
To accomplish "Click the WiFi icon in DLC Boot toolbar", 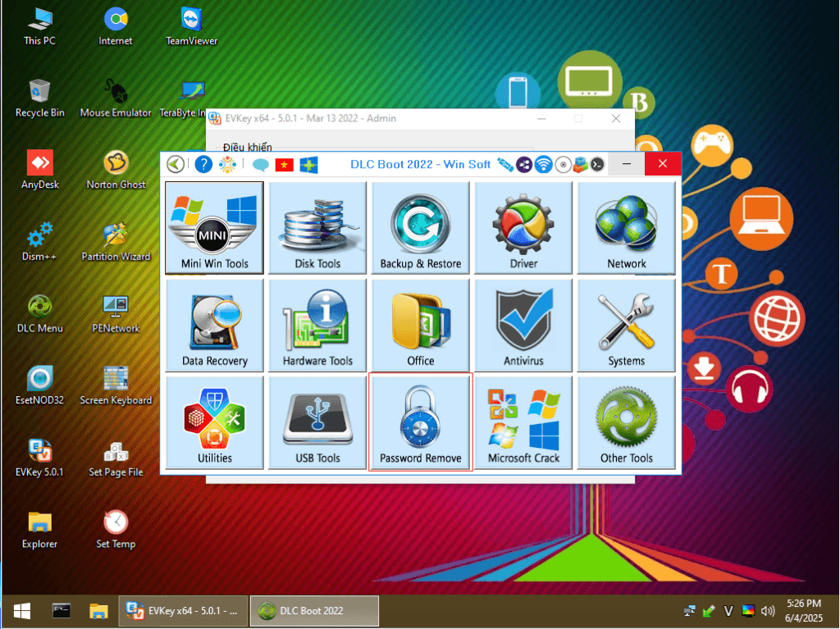I will point(543,164).
